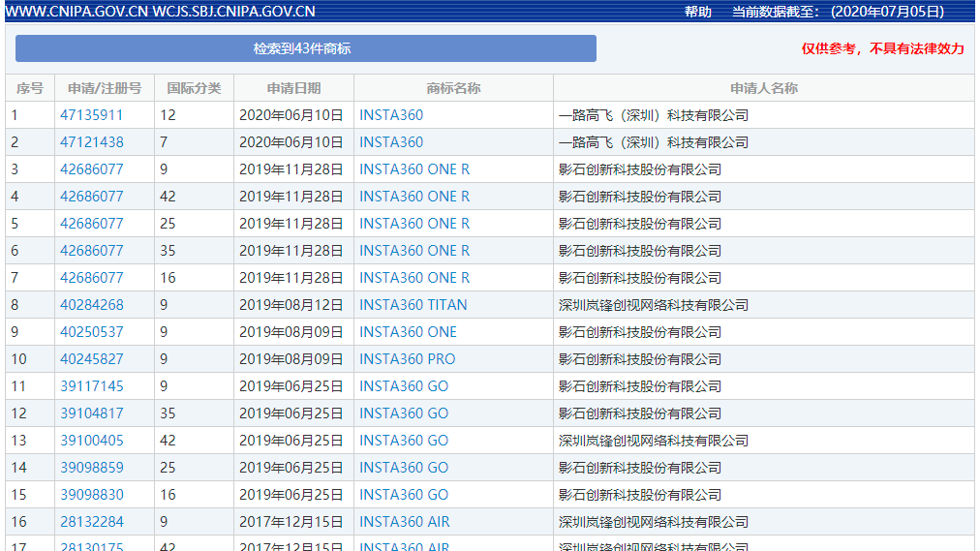The height and width of the screenshot is (551, 980).
Task: Click the 申请/注册号 column header
Action: [x=105, y=88]
